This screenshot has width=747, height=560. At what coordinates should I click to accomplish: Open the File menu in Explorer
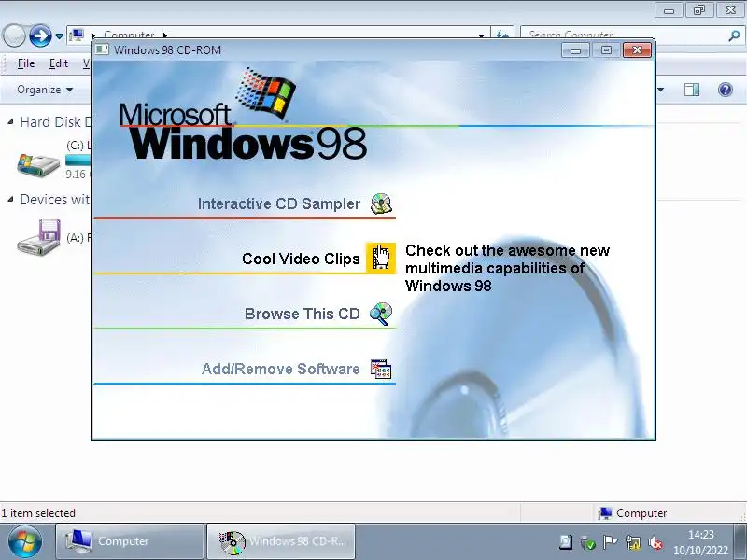26,63
